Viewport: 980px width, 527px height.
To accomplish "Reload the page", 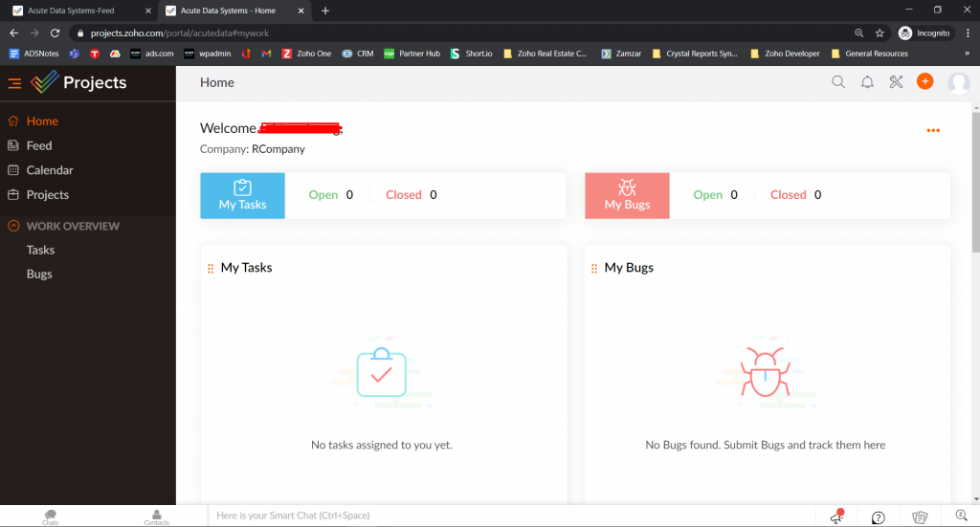I will [x=55, y=33].
